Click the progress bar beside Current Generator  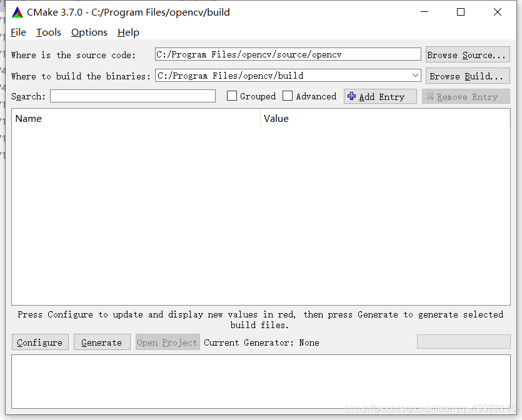pyautogui.click(x=464, y=341)
